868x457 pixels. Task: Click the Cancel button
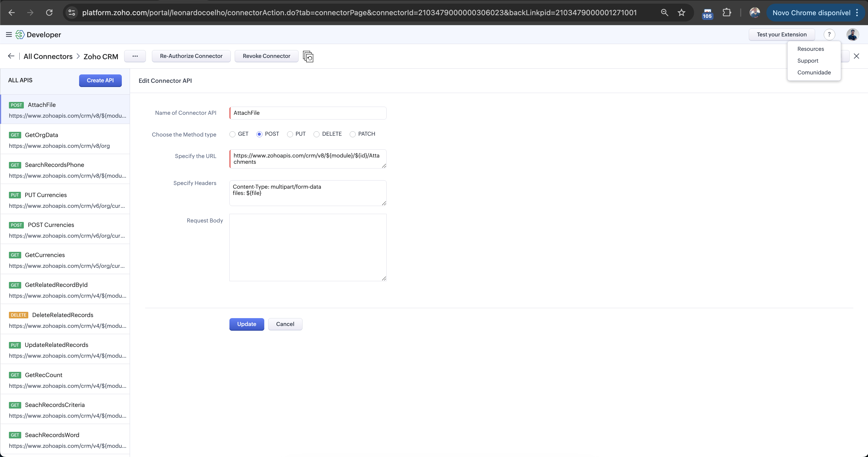(x=285, y=324)
